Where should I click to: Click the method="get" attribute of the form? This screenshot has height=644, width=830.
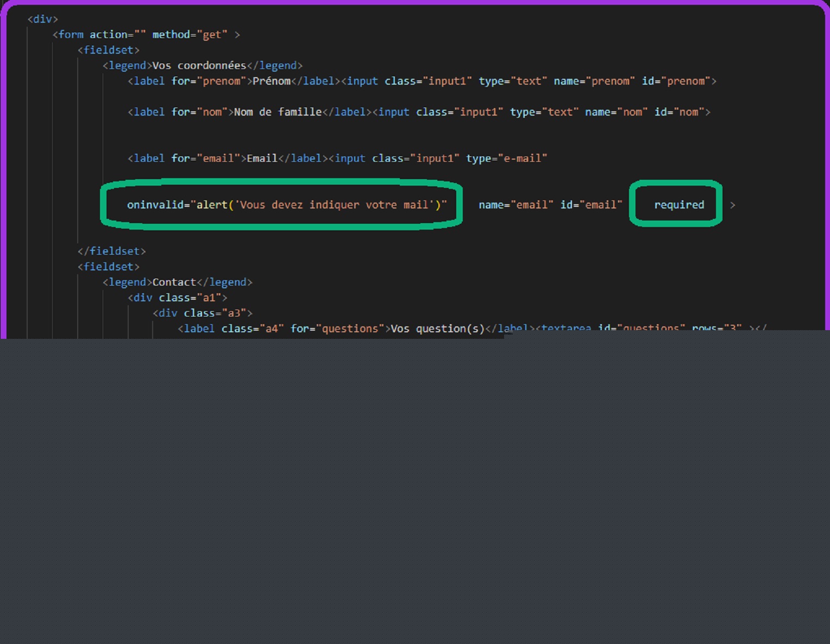[190, 35]
